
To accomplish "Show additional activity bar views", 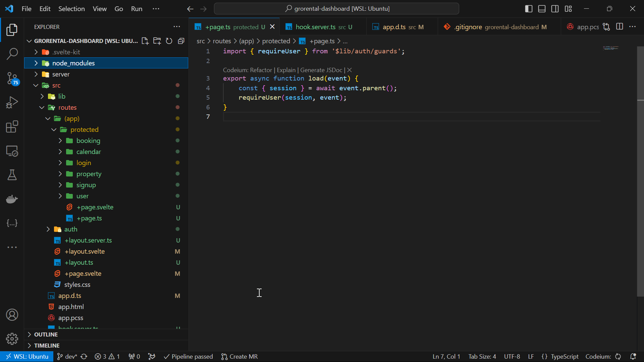I will click(12, 247).
